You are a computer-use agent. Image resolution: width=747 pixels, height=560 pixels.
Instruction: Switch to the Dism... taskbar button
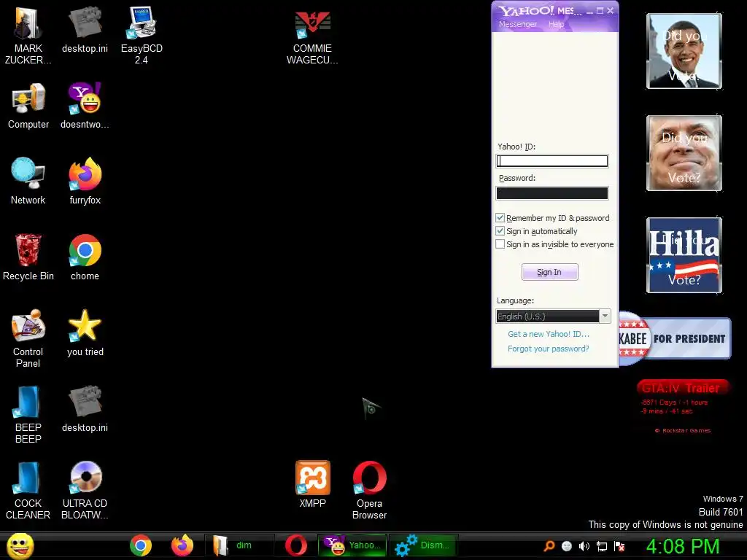click(x=424, y=545)
